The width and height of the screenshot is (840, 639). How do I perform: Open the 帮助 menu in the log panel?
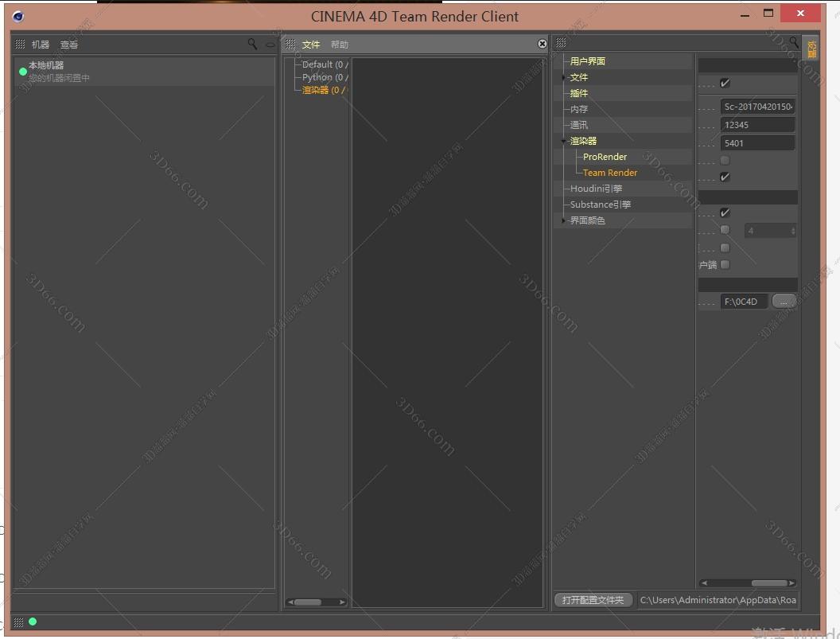[340, 45]
